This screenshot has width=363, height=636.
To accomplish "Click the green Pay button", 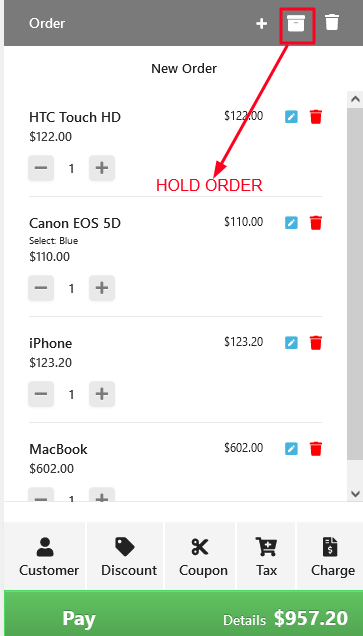I will click(183, 613).
